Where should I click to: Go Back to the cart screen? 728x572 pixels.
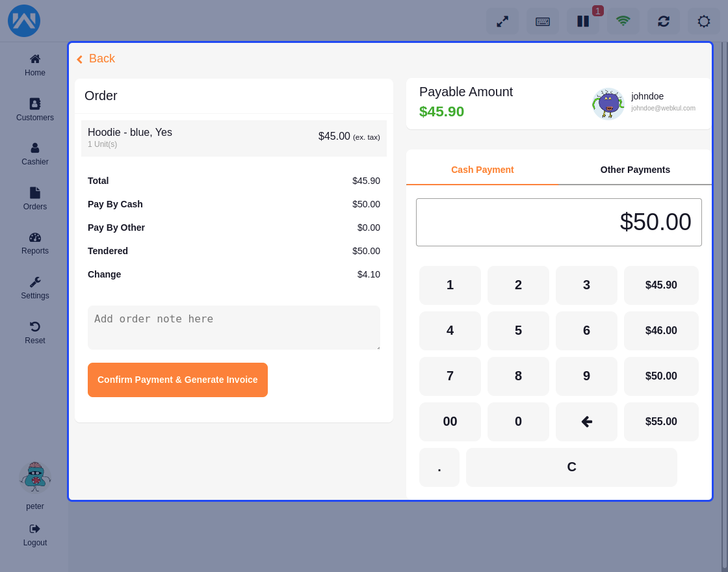point(96,58)
